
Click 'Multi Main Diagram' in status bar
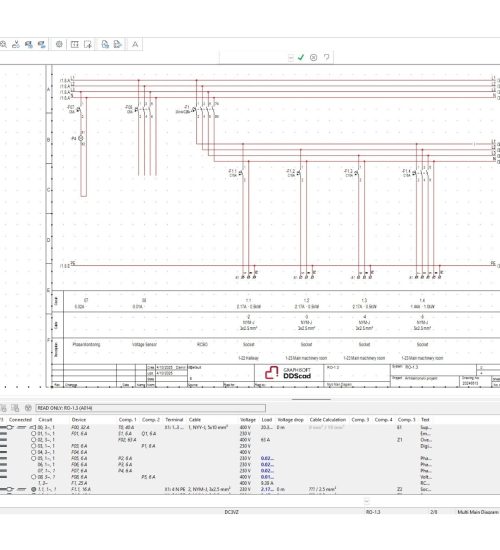(x=478, y=512)
